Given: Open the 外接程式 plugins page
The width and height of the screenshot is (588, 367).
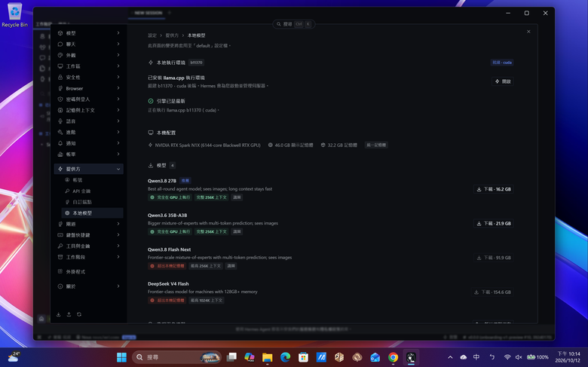Looking at the screenshot, I should (88, 271).
